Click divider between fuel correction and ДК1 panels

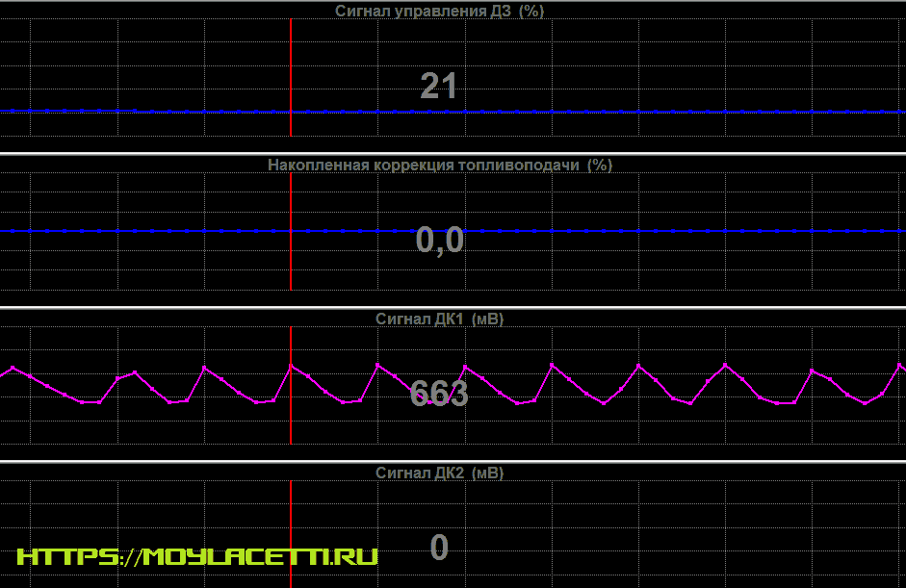[453, 308]
